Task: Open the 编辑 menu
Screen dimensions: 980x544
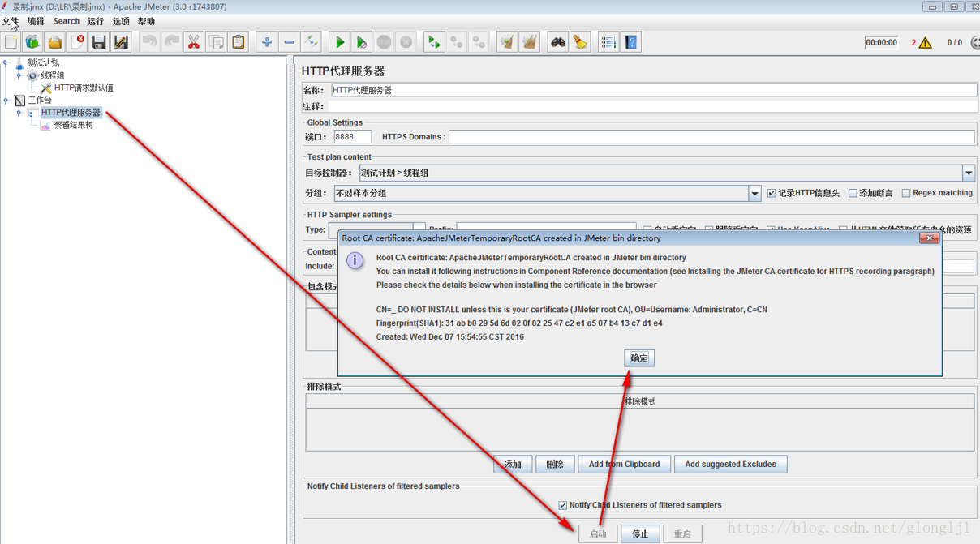Action: [x=36, y=21]
